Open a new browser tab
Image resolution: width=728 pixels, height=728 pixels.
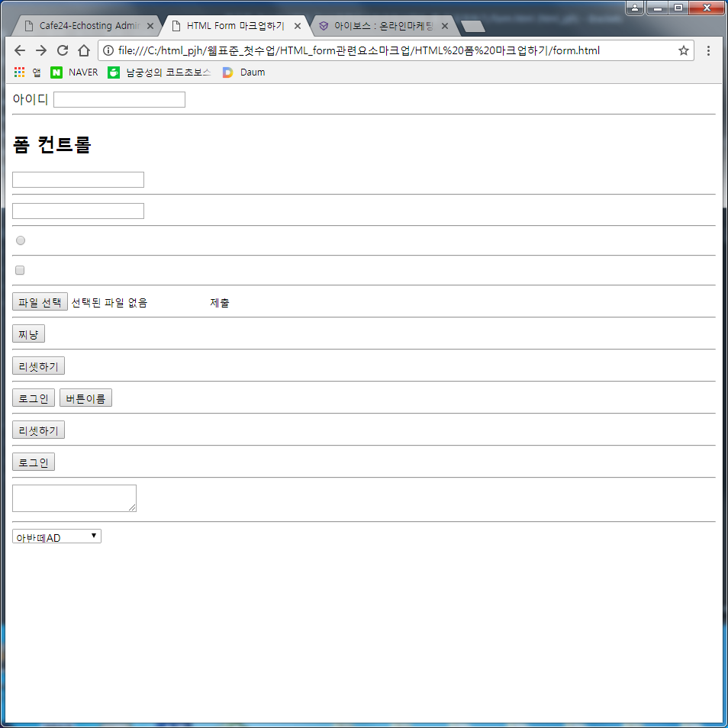(473, 26)
